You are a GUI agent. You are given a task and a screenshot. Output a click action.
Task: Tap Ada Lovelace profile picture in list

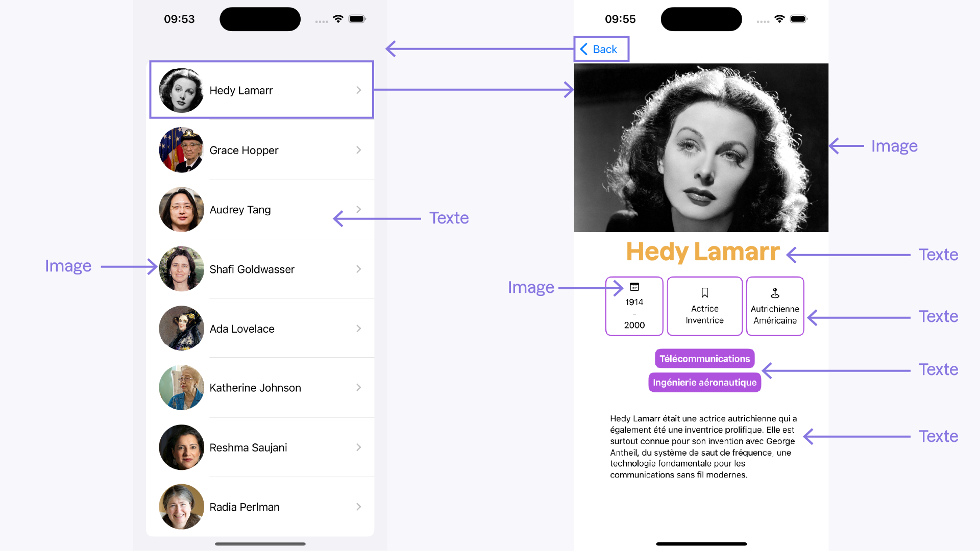coord(181,329)
